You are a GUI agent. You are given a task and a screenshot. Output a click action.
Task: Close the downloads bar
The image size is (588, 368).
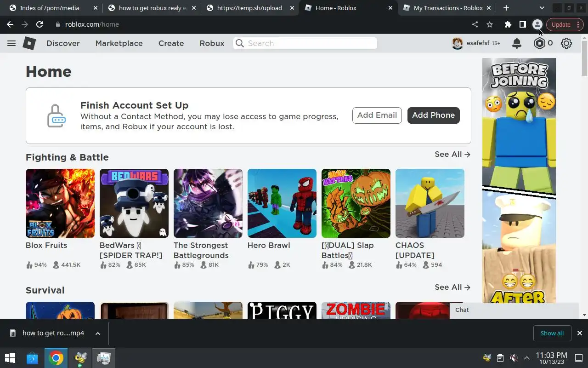pos(580,333)
